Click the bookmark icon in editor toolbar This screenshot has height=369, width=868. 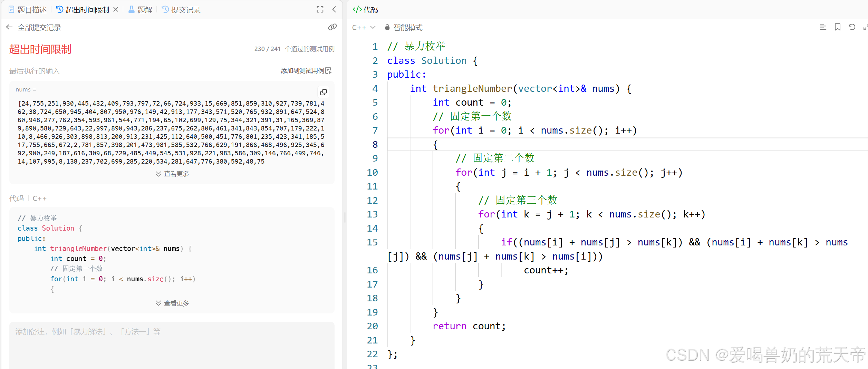[x=838, y=27]
